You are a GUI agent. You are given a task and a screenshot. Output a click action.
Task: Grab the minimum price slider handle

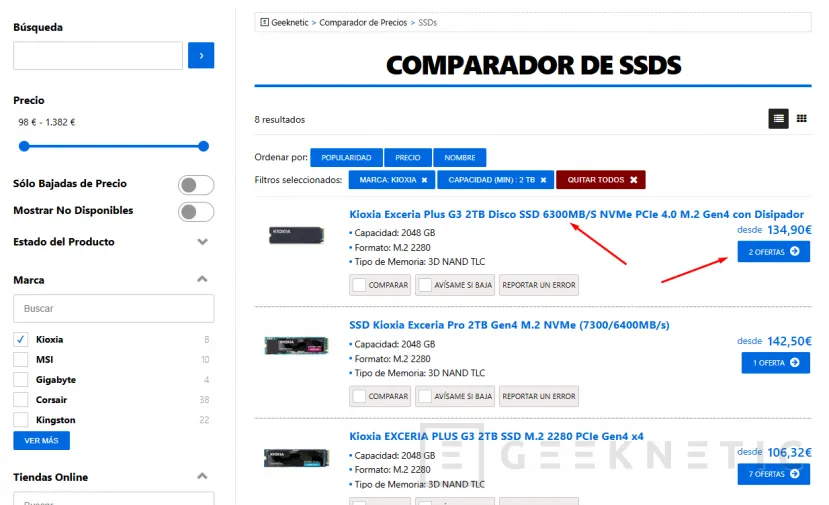[24, 146]
